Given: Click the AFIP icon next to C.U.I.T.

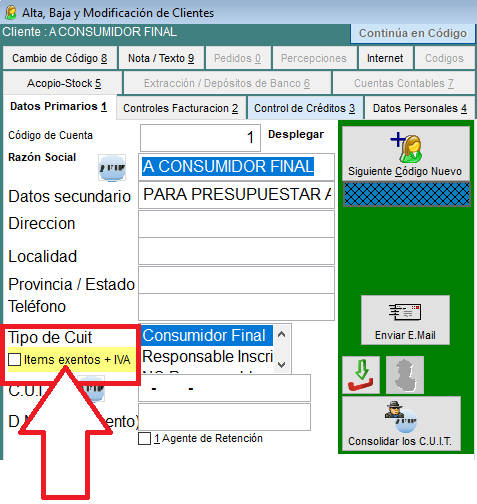Looking at the screenshot, I should [x=92, y=389].
